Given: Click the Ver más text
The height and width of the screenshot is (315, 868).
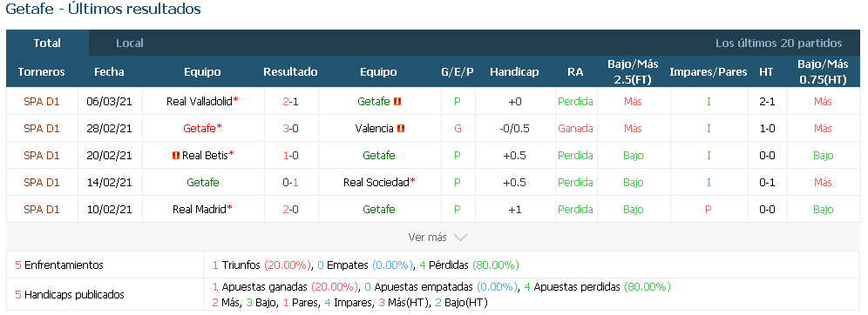Looking at the screenshot, I should pos(427,238).
